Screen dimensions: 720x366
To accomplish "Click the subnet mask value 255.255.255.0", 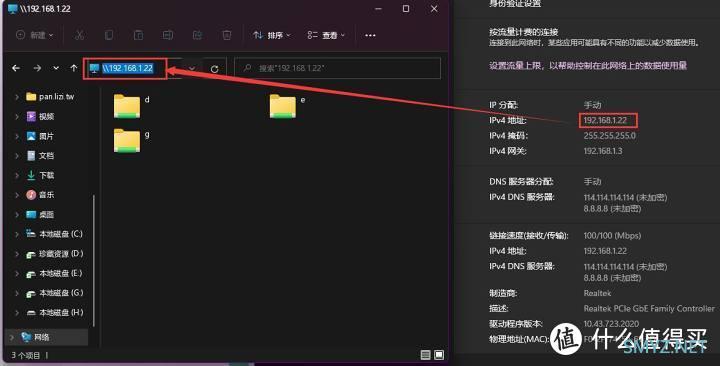I will 609,135.
